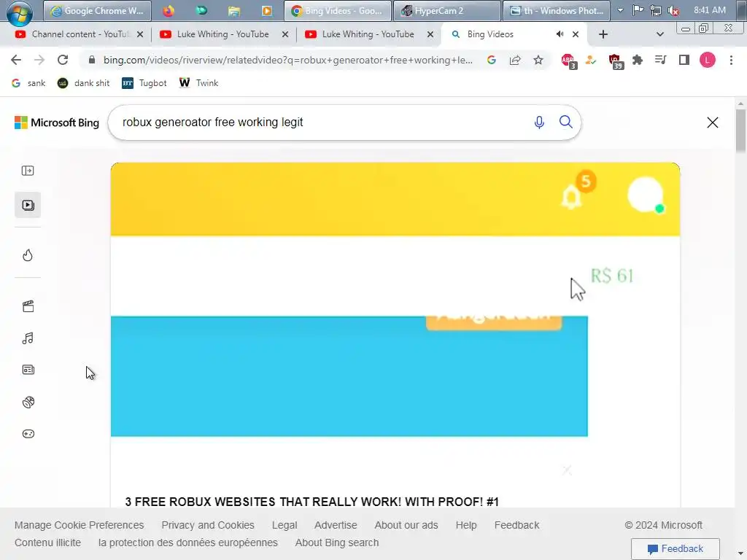Open About our ads link
The image size is (747, 560).
(x=406, y=525)
